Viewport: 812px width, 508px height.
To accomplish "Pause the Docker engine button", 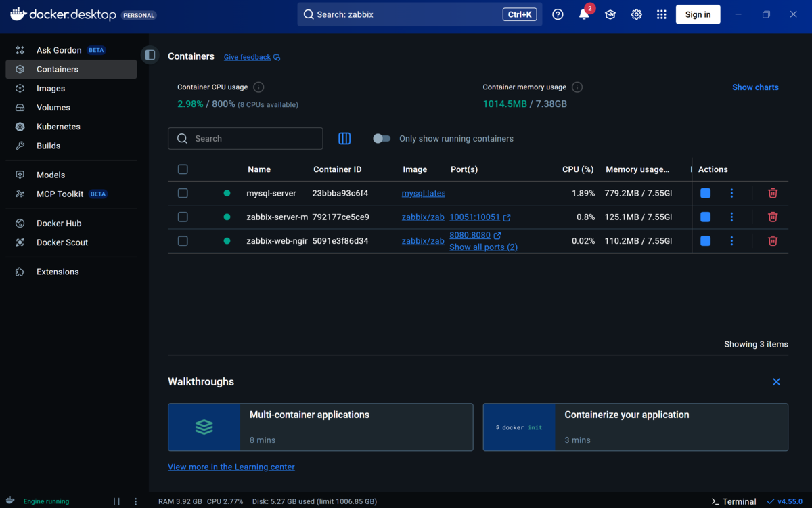I will pyautogui.click(x=116, y=501).
